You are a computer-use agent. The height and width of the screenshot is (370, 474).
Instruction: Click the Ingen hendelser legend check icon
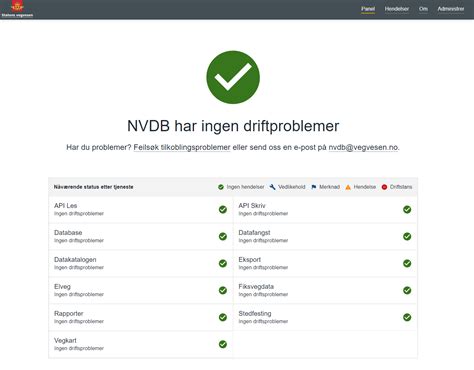[x=221, y=187]
